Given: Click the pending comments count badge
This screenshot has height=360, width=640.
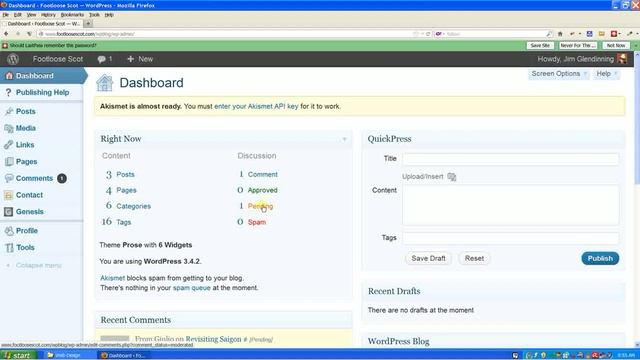Looking at the screenshot, I should coord(62,178).
